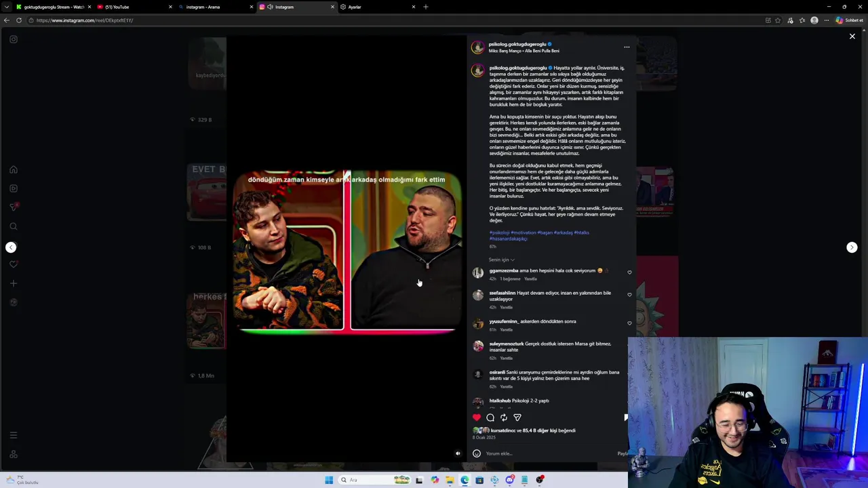Open the EVET B thumbnail in background feed
The image size is (868, 488).
click(207, 192)
